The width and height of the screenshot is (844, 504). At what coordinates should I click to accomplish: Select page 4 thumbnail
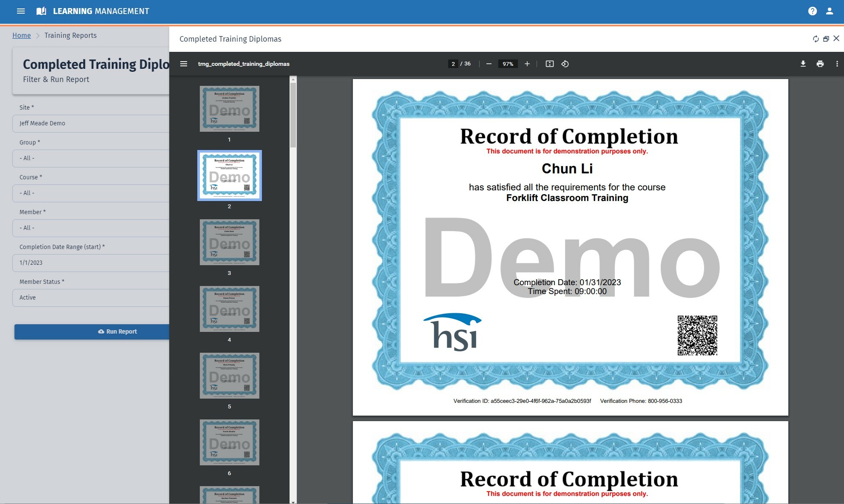pyautogui.click(x=230, y=309)
